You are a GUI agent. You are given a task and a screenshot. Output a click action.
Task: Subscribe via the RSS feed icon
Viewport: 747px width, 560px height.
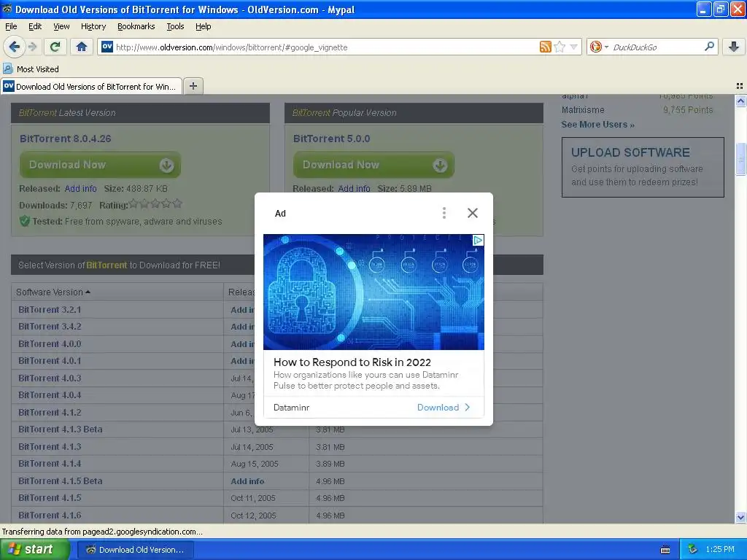[x=546, y=47]
